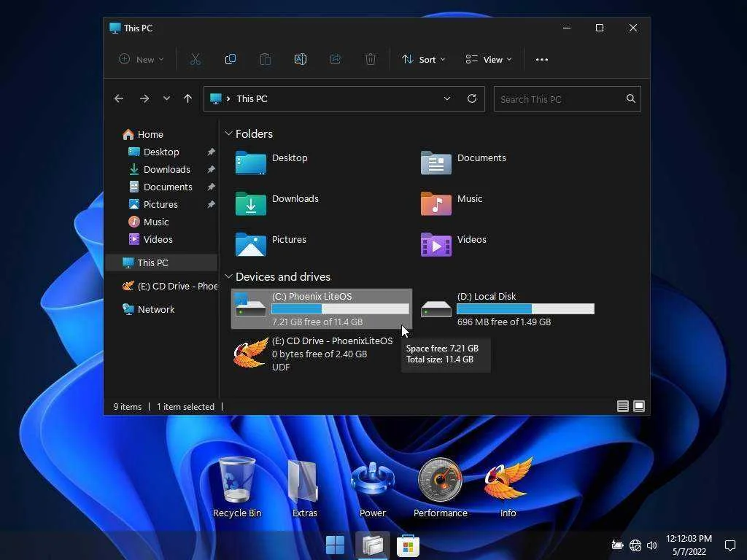Click the C: drive usage bar
The height and width of the screenshot is (560, 747).
tap(340, 309)
